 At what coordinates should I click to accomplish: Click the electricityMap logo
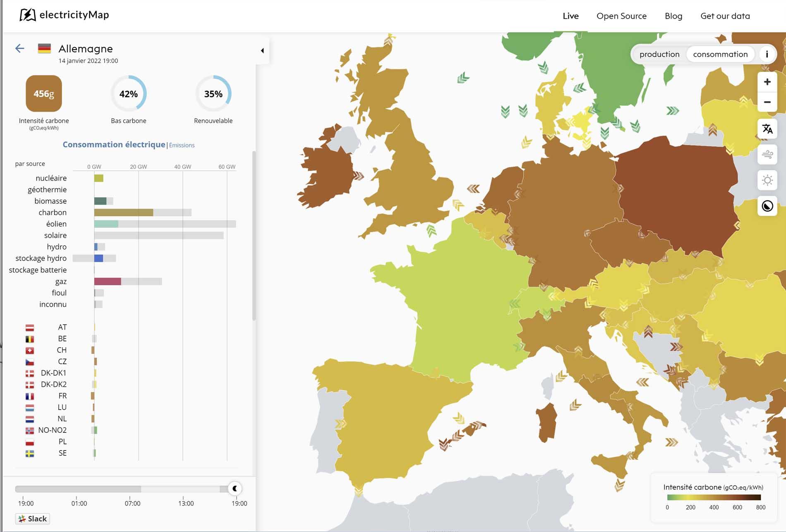(65, 15)
